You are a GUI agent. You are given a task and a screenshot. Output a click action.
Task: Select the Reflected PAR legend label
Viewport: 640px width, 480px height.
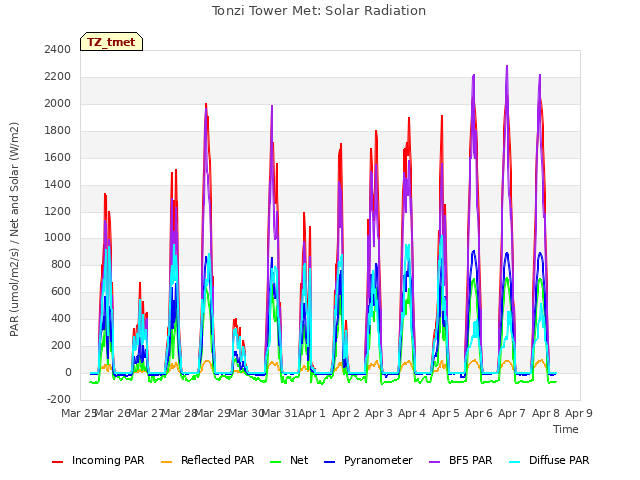(218, 460)
